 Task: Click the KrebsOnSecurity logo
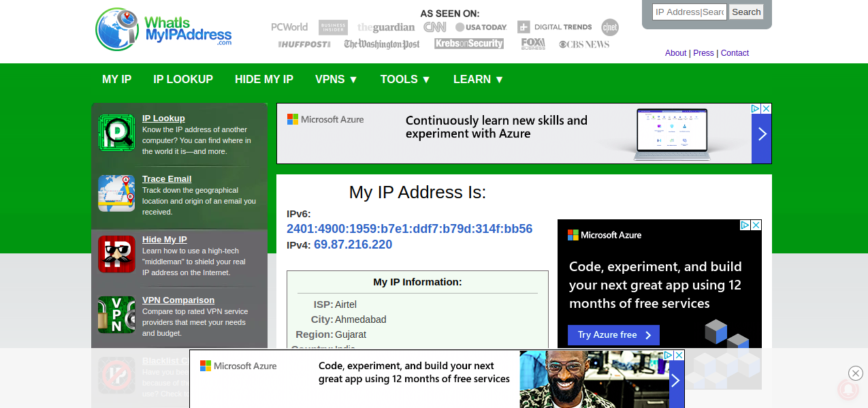(x=469, y=44)
